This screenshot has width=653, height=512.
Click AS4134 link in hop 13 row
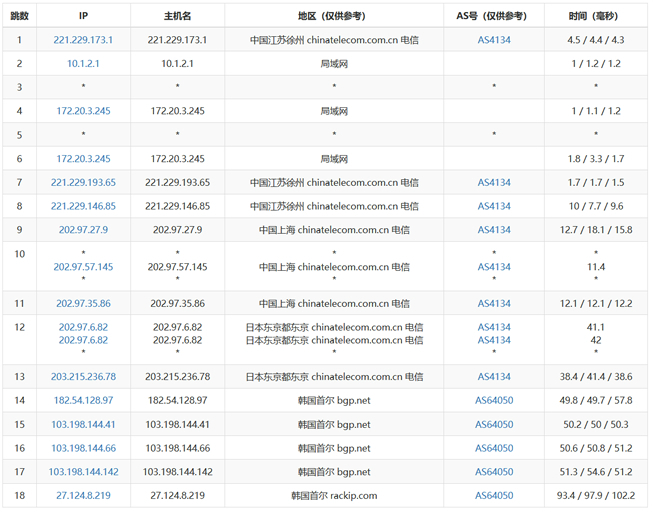pyautogui.click(x=494, y=377)
